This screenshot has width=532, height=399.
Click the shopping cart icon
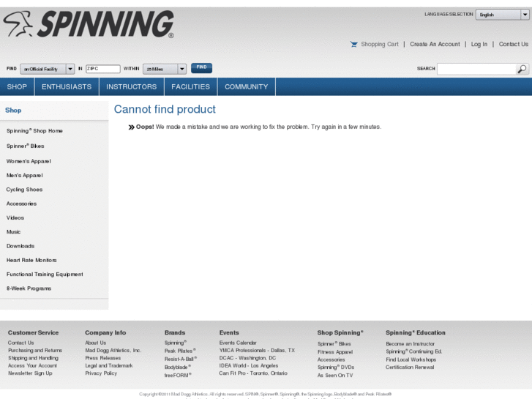click(x=354, y=45)
